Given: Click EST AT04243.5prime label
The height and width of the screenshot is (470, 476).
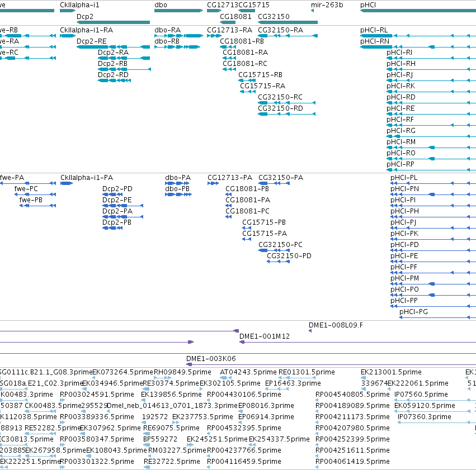Looking at the screenshot, I should point(248,372).
